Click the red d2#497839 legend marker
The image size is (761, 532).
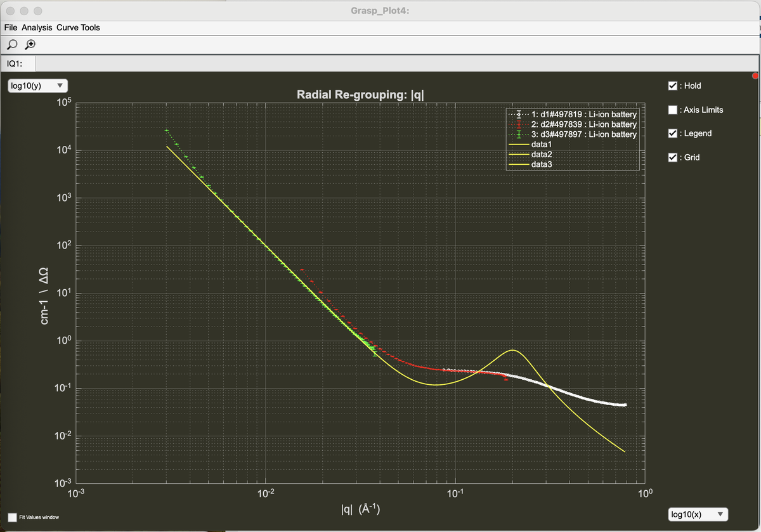click(519, 124)
